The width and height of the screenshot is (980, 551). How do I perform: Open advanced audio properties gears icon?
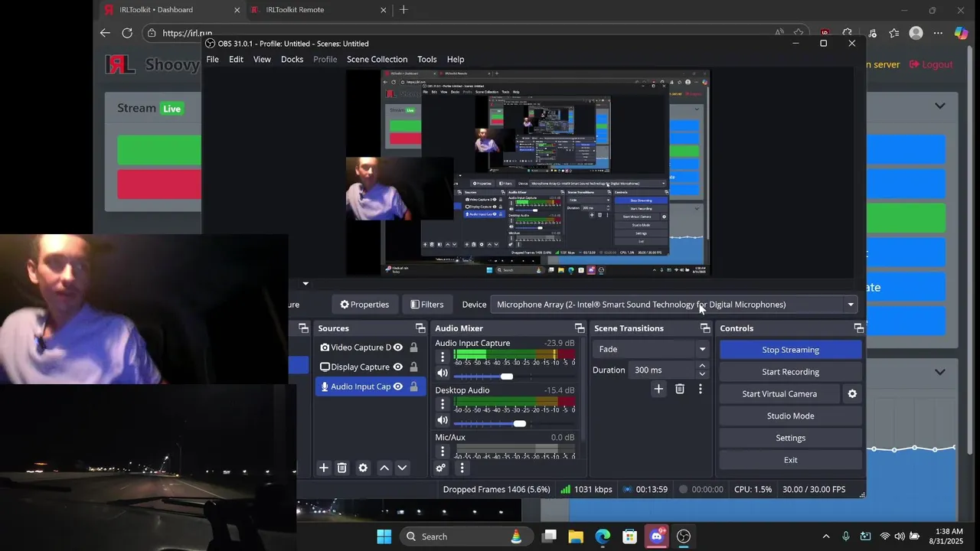click(441, 468)
